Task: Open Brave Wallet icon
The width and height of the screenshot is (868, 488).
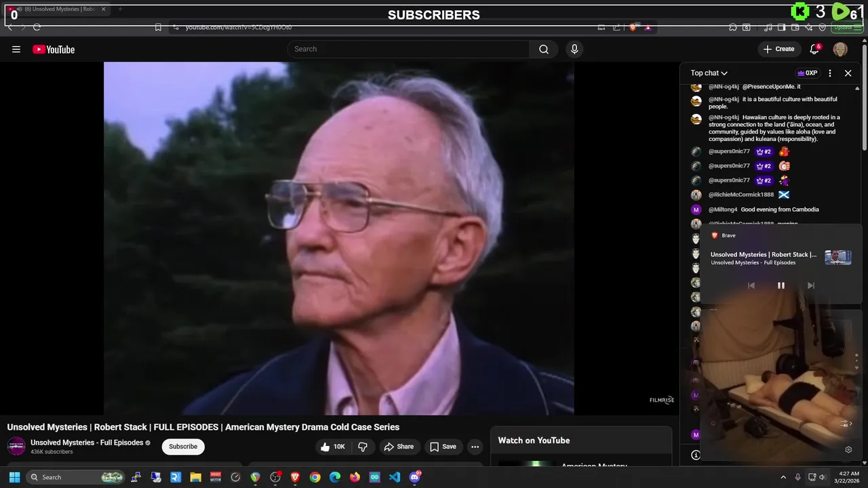Action: [x=795, y=27]
